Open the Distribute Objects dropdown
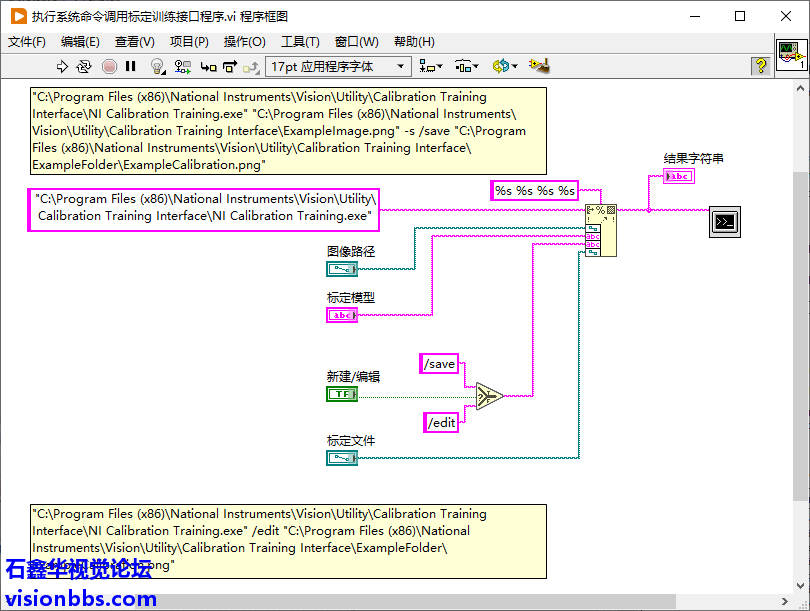810x611 pixels. (x=466, y=66)
